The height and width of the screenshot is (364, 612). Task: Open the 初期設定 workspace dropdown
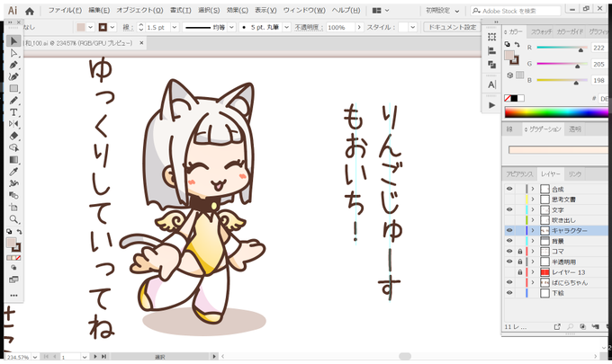point(442,11)
